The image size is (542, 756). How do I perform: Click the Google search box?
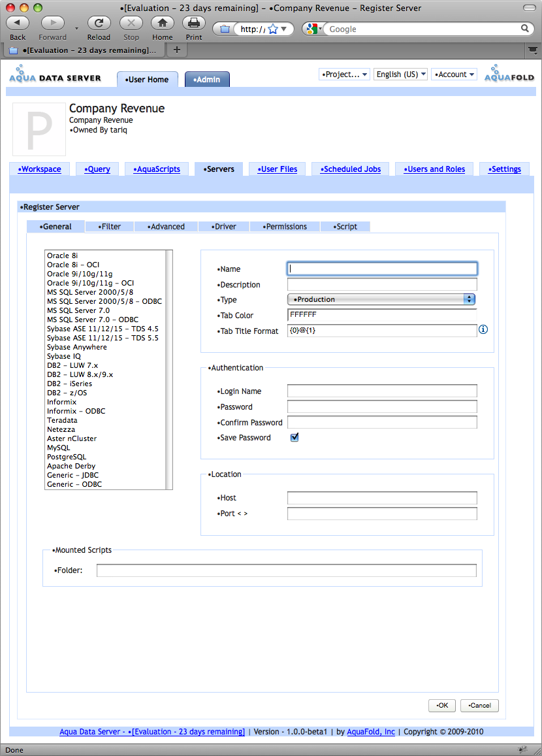click(x=422, y=29)
